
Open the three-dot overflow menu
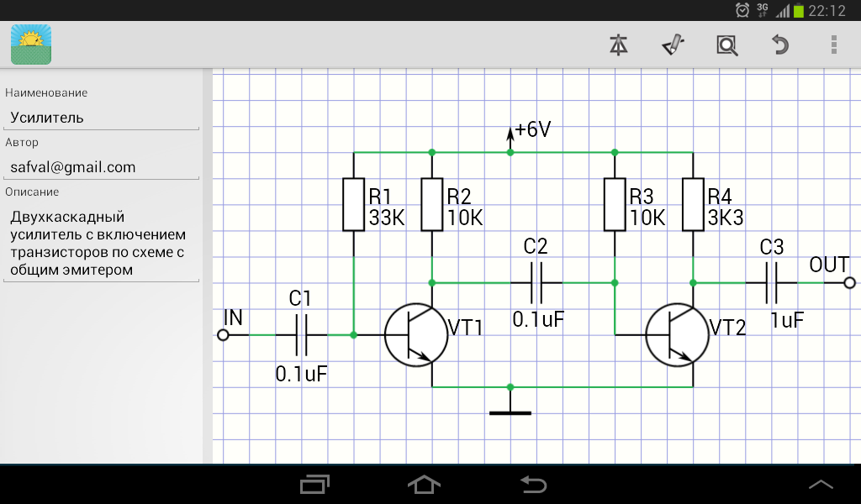point(833,45)
